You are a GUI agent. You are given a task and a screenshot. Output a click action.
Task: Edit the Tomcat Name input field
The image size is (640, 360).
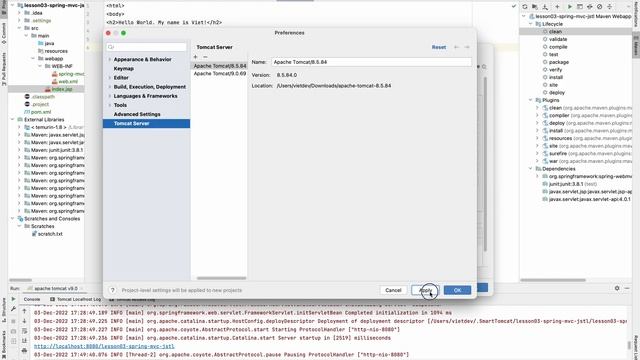tap(371, 62)
